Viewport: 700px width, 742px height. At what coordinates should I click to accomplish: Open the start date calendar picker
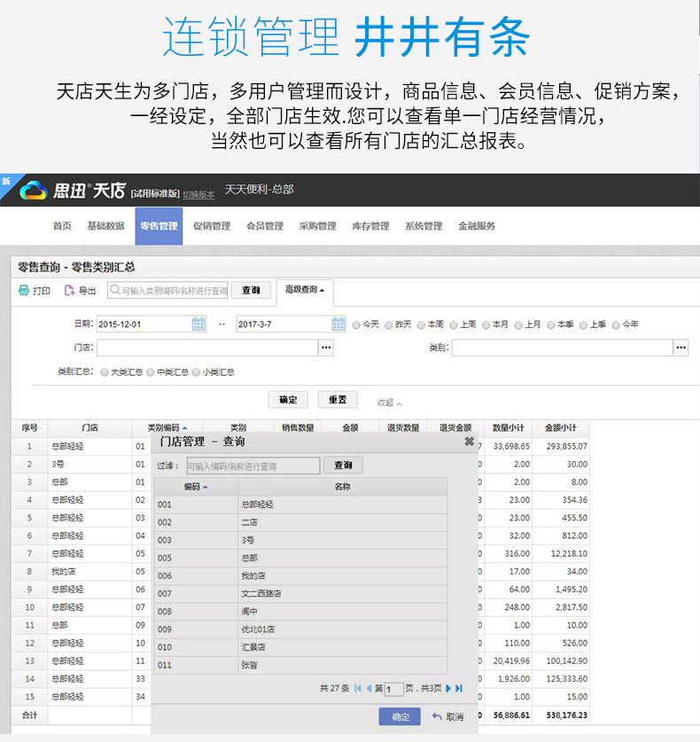click(198, 324)
